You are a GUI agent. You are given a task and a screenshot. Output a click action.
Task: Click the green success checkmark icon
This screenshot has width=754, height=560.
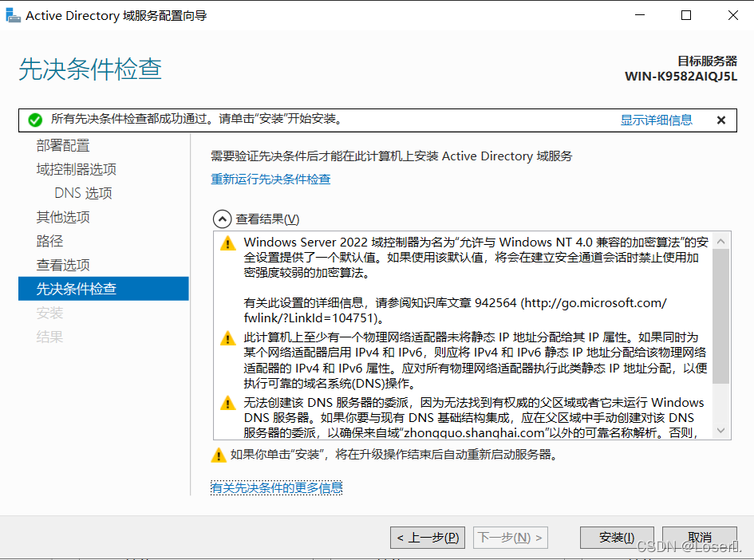[34, 120]
